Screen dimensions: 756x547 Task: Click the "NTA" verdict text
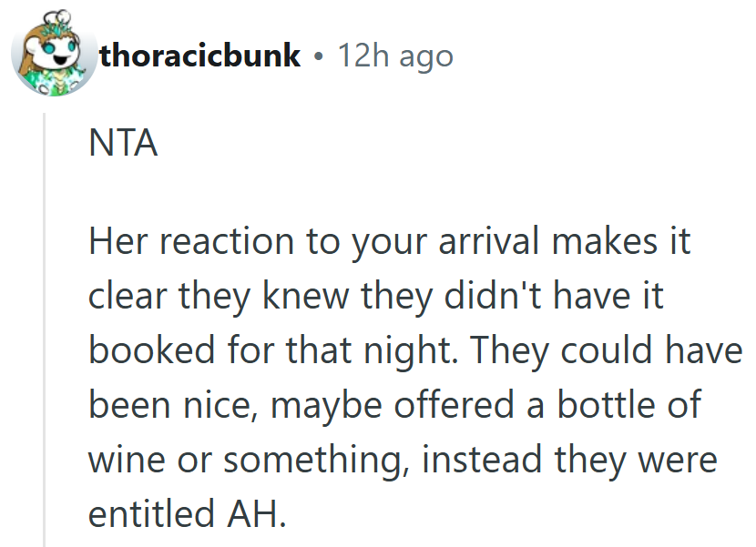pos(123,144)
